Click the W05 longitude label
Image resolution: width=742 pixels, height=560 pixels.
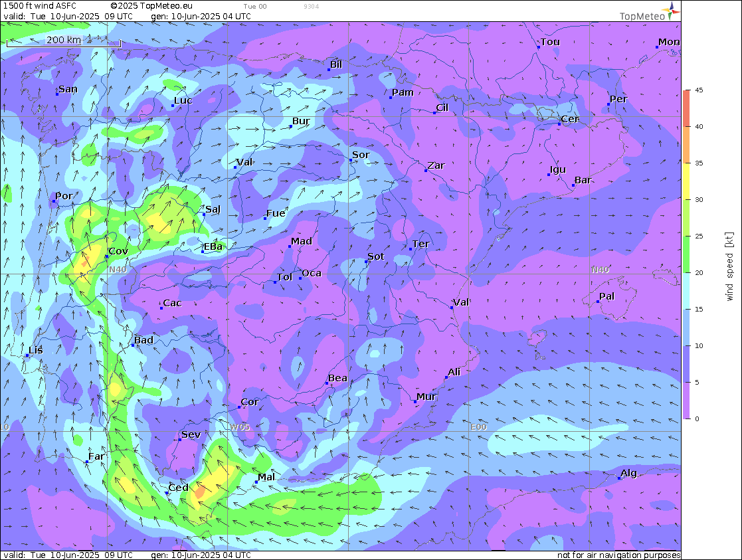point(239,427)
